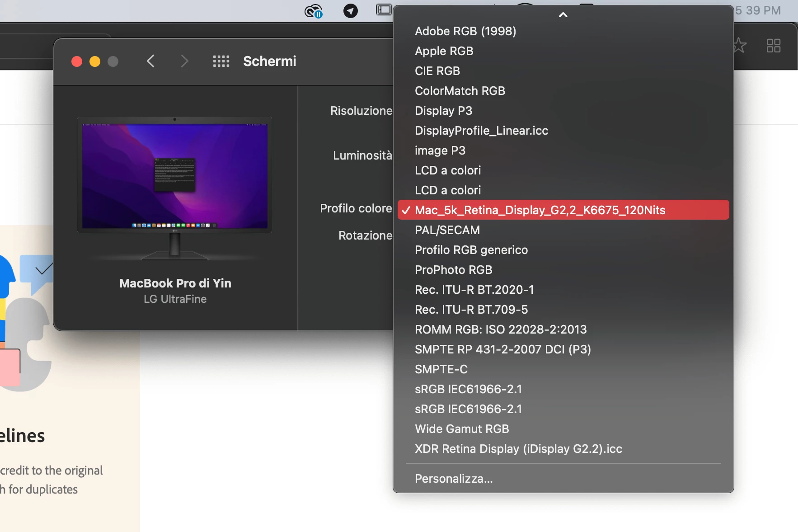
Task: Choose SMPTE RP 431-2-2007 DCI (P3)
Action: (563, 349)
